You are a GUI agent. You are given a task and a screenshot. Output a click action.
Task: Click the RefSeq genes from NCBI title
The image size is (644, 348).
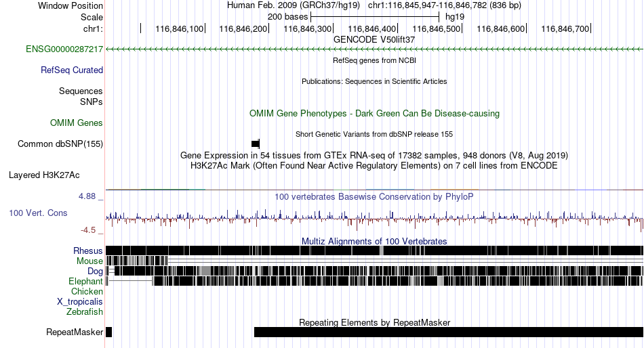tap(374, 60)
